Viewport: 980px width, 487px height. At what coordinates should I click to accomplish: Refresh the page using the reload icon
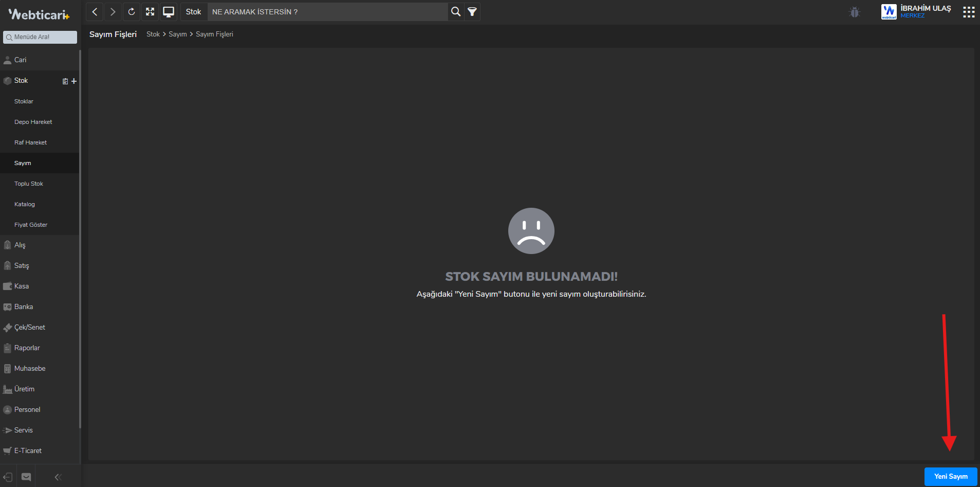point(132,12)
